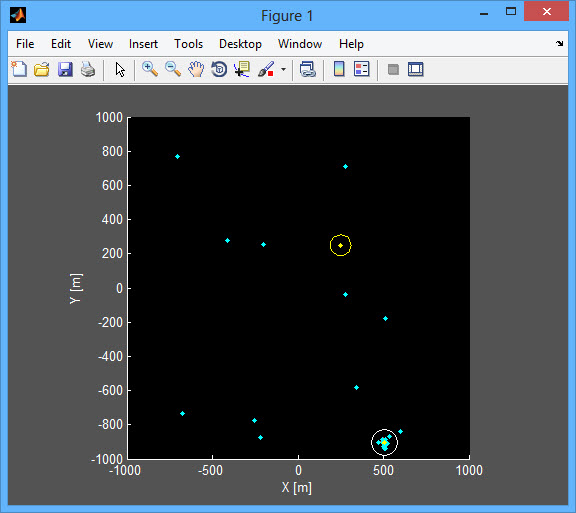Viewport: 576px width, 513px height.
Task: Toggle the Brush data tool
Action: [266, 69]
